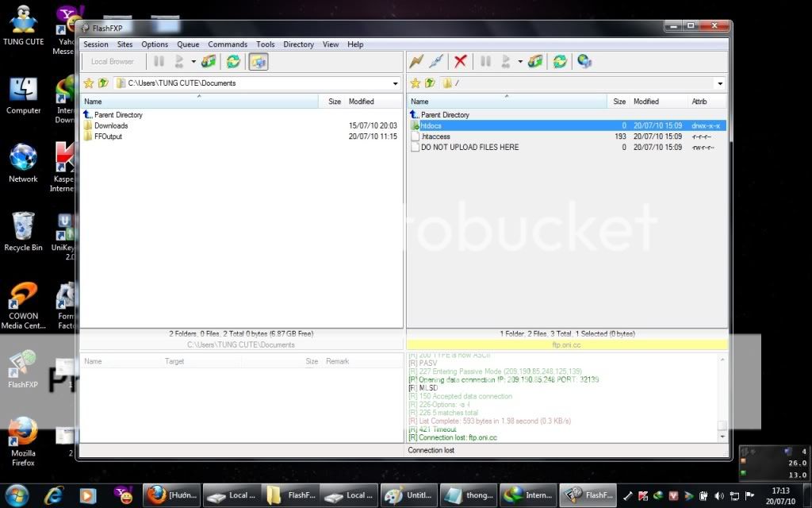812x508 pixels.
Task: Click the Connect lightning icon in remote toolbar
Action: (416, 61)
